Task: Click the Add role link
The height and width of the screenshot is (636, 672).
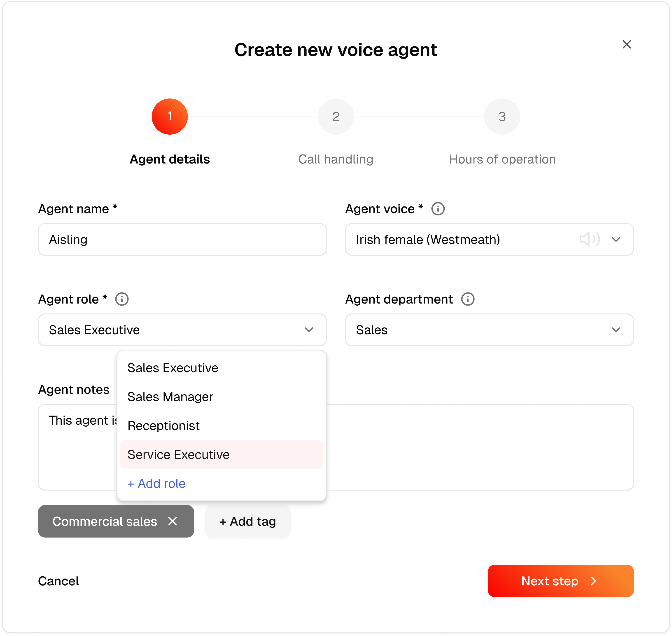Action: [156, 484]
